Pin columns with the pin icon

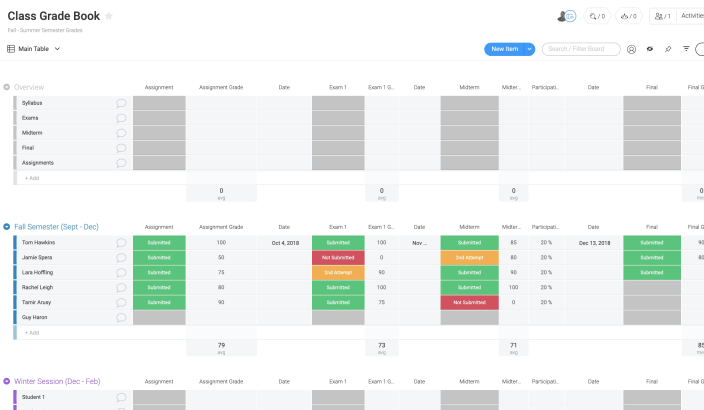point(668,49)
